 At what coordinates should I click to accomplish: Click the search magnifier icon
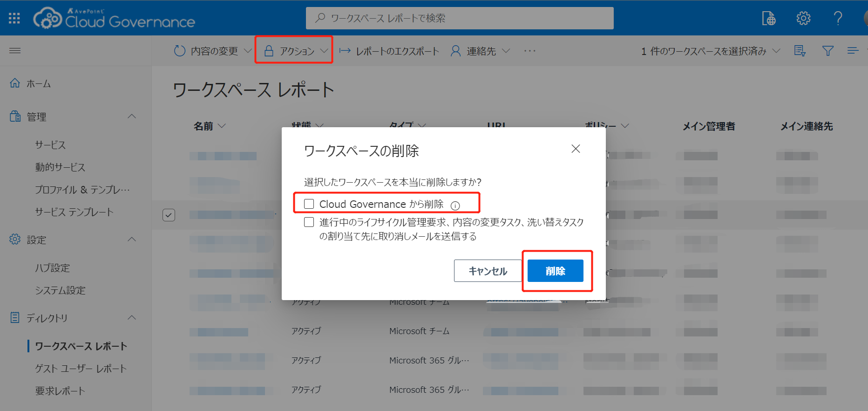(x=320, y=18)
